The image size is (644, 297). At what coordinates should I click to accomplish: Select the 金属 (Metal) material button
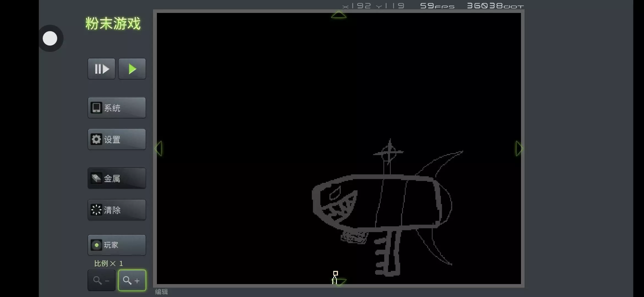coord(117,178)
